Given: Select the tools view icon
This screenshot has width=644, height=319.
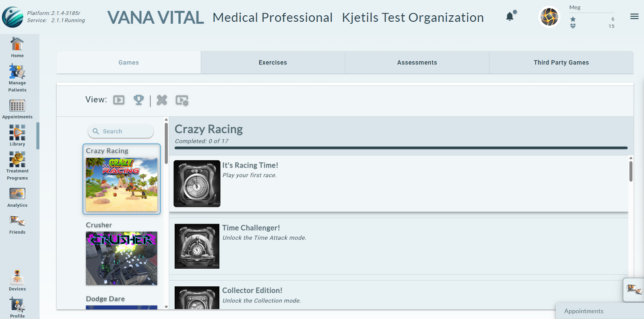Looking at the screenshot, I should coord(162,100).
